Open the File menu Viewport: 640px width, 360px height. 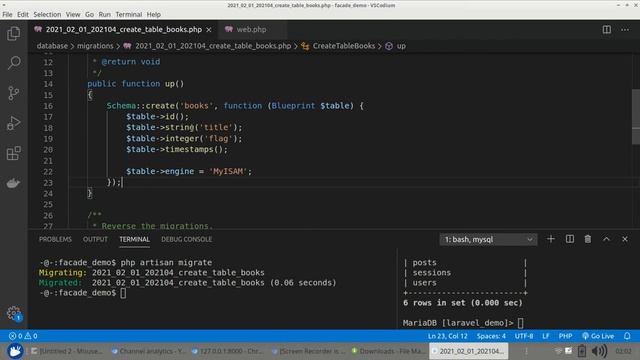pos(7,14)
